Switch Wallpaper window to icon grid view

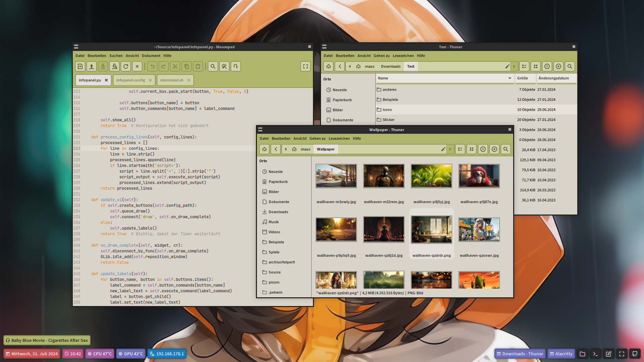pyautogui.click(x=472, y=149)
